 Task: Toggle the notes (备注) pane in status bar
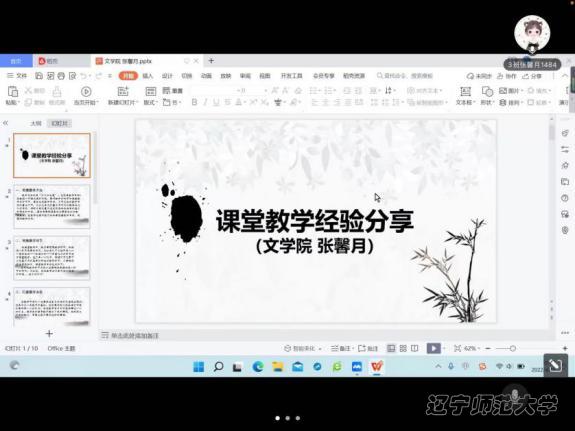coord(341,348)
